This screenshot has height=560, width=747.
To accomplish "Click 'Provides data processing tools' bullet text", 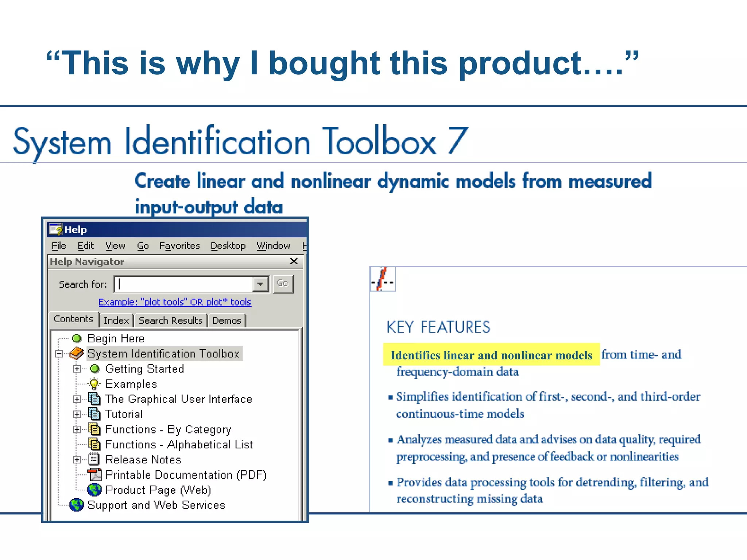I will (553, 490).
